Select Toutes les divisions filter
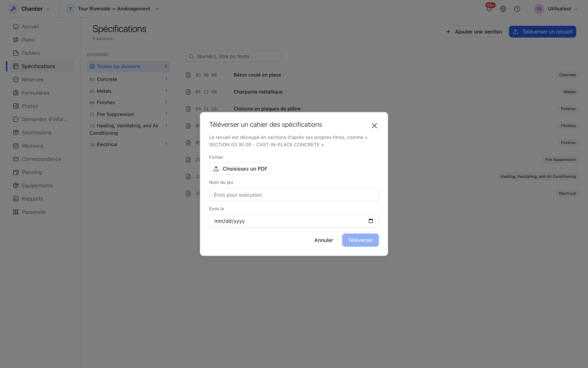This screenshot has width=588, height=368. [x=128, y=66]
